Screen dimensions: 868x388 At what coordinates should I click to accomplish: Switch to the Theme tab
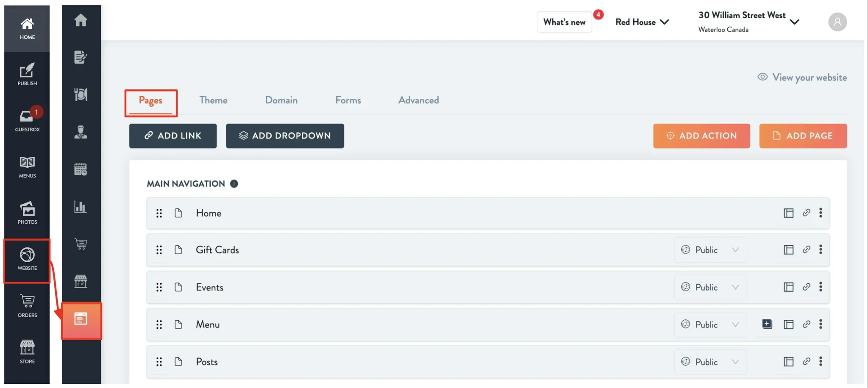[x=213, y=100]
